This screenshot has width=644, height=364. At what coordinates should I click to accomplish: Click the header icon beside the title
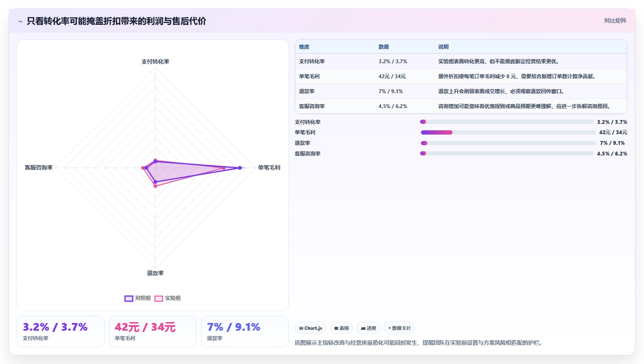(x=20, y=21)
